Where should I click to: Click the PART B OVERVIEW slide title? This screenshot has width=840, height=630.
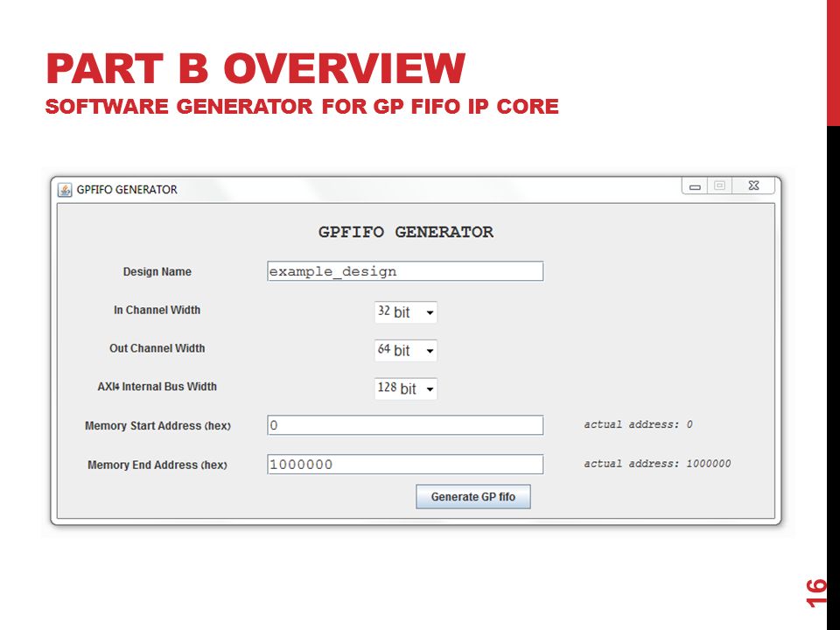click(255, 68)
